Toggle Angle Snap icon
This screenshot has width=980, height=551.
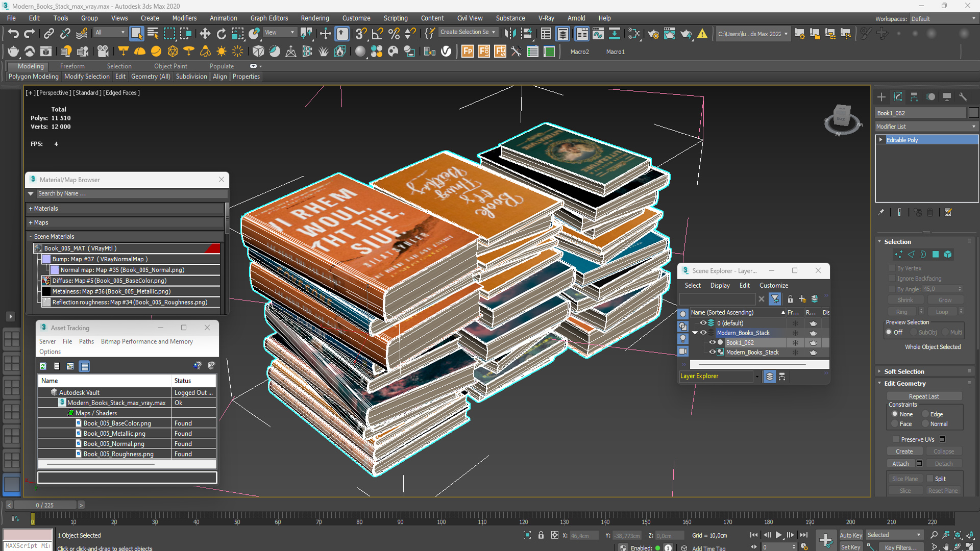click(x=377, y=34)
